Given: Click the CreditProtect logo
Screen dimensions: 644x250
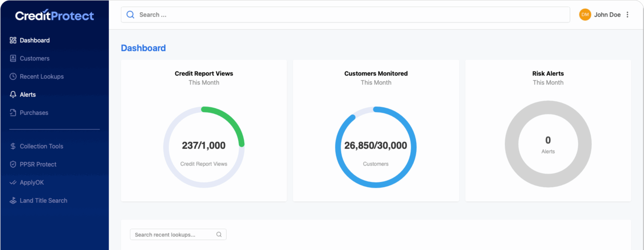Looking at the screenshot, I should 54,16.
